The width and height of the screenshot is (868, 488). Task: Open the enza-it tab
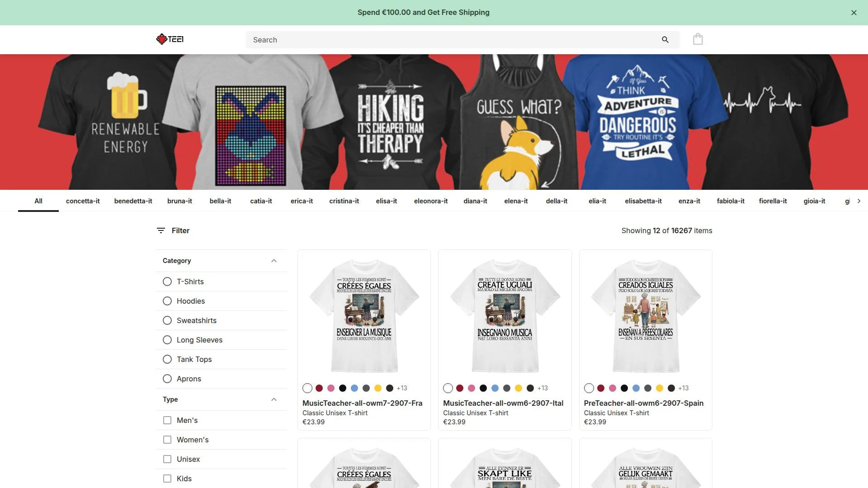(x=689, y=201)
